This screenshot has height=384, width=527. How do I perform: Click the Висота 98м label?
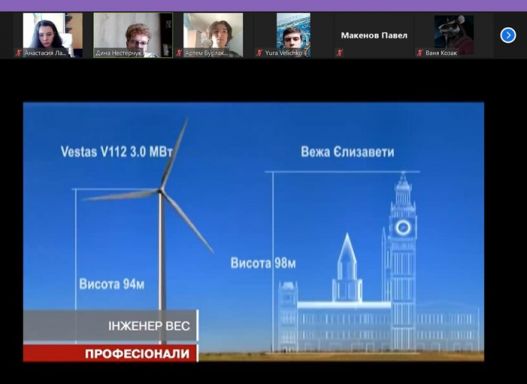(263, 263)
